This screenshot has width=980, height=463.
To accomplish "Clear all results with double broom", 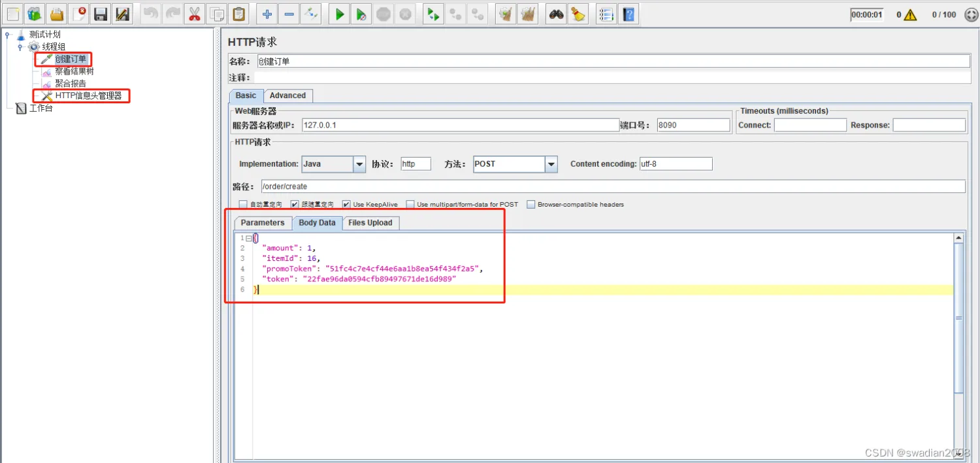I will coord(528,14).
